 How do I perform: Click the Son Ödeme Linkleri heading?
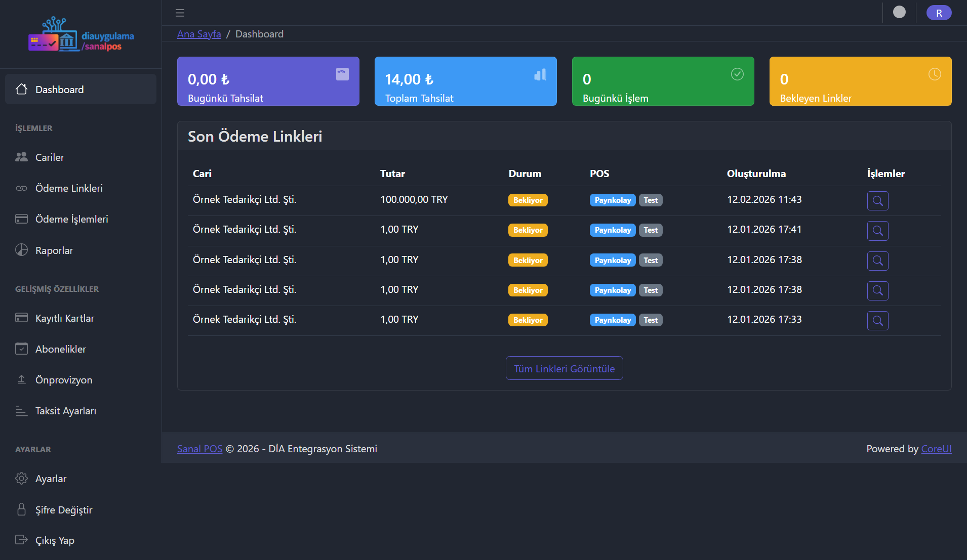click(255, 136)
